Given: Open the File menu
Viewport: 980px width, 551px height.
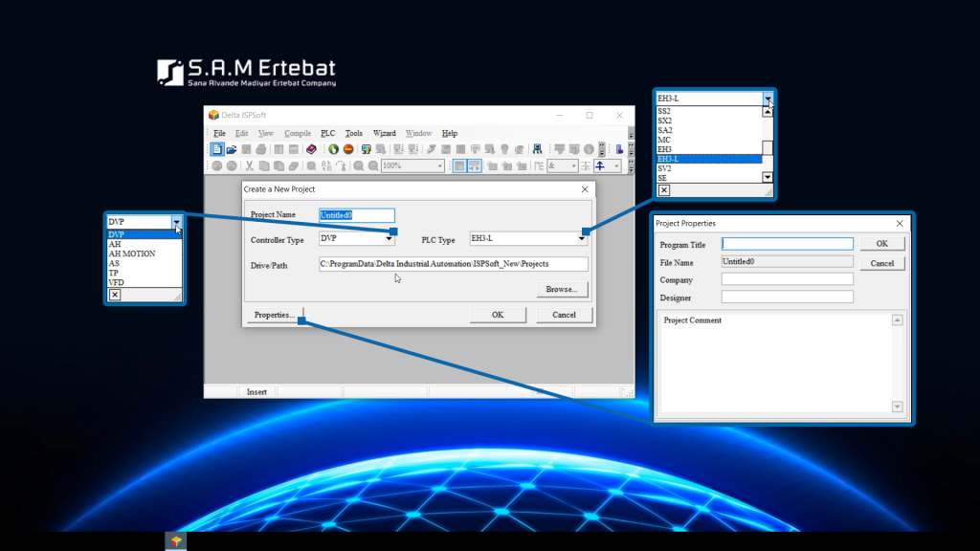Looking at the screenshot, I should point(219,133).
